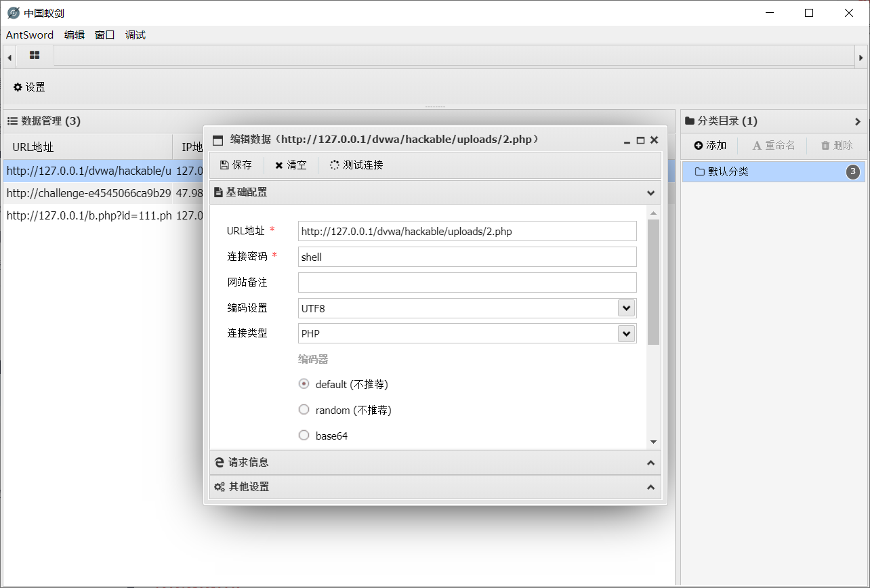Maximize the 编辑数据 dialog

[x=640, y=140]
